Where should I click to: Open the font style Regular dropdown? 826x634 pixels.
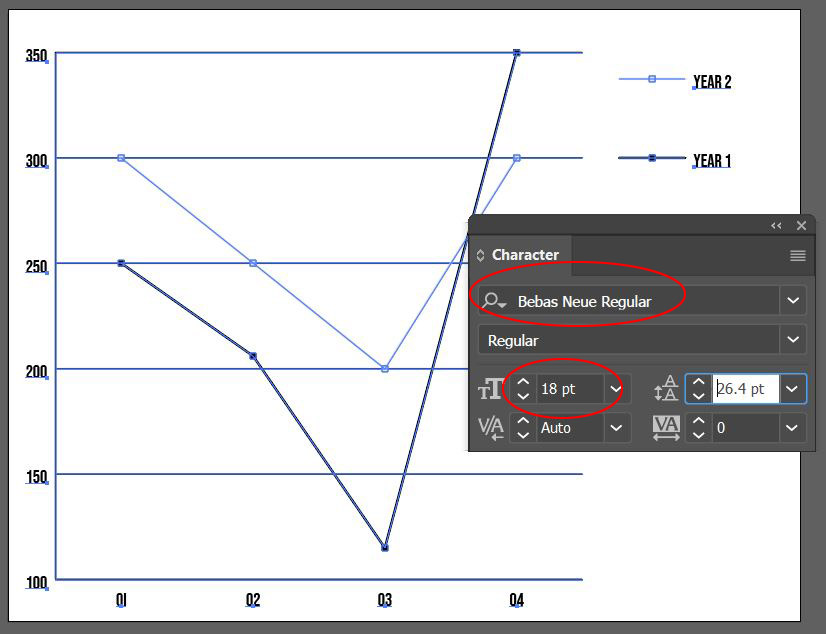tap(793, 340)
